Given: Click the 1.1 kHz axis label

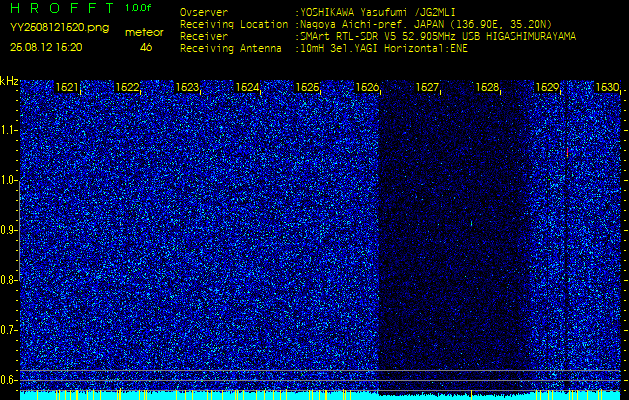Looking at the screenshot, I should 9,130.
